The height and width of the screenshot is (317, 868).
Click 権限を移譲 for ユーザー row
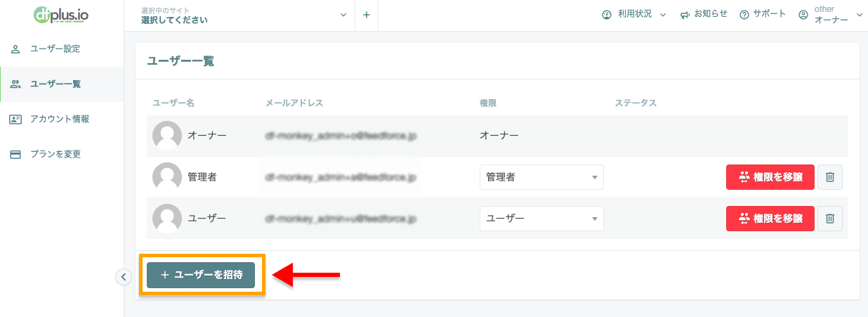[770, 219]
